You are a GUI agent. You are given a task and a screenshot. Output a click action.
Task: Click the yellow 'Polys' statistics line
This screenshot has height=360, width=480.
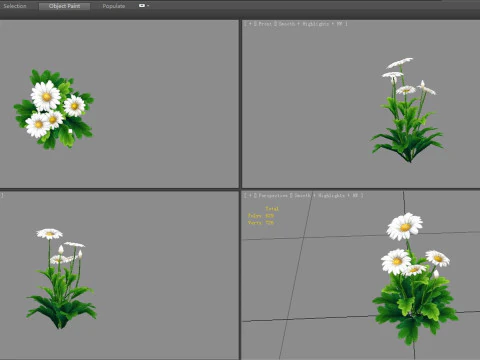261,216
